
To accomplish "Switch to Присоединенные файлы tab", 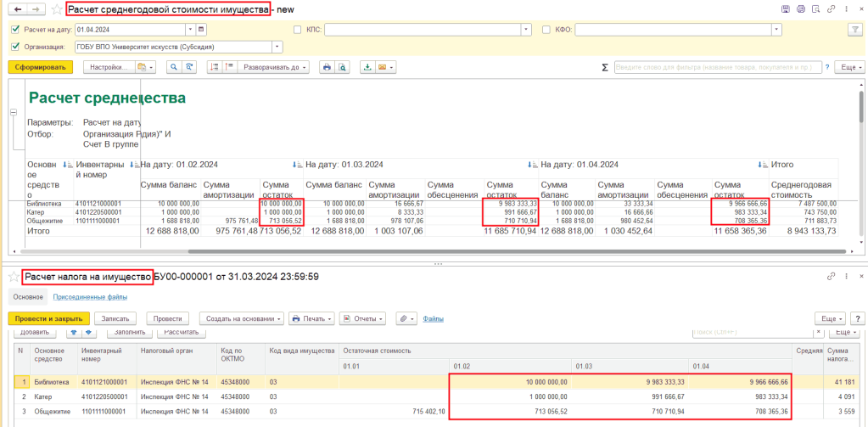I will point(90,297).
